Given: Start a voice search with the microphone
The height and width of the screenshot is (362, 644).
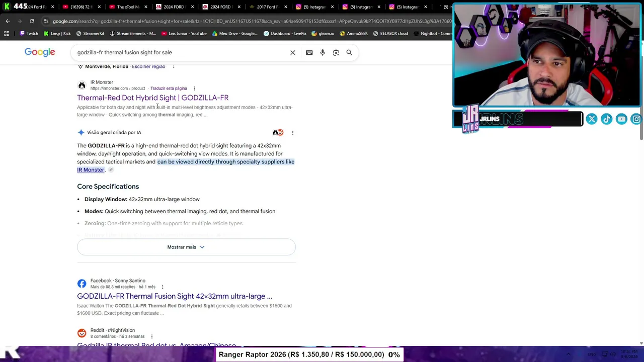Looking at the screenshot, I should click(x=323, y=52).
